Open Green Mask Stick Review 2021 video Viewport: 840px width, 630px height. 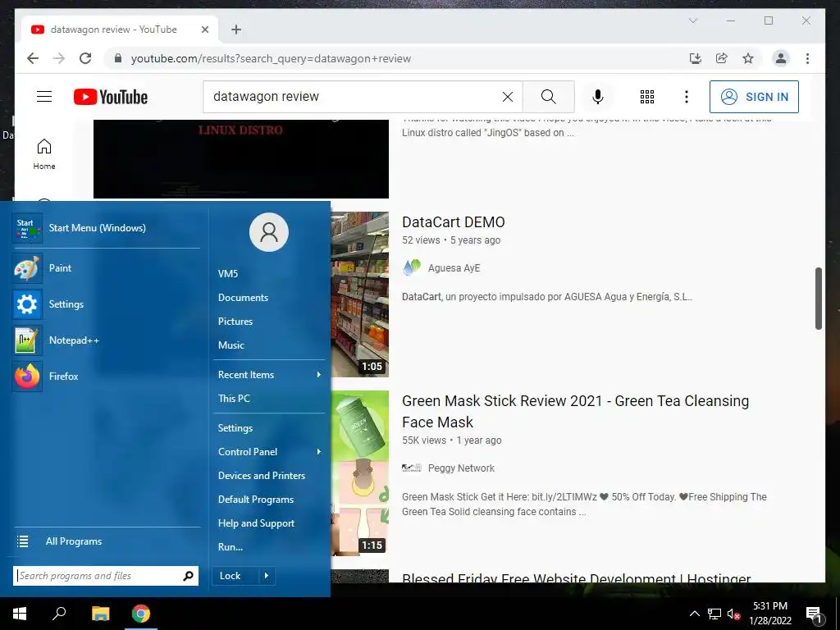(x=575, y=412)
